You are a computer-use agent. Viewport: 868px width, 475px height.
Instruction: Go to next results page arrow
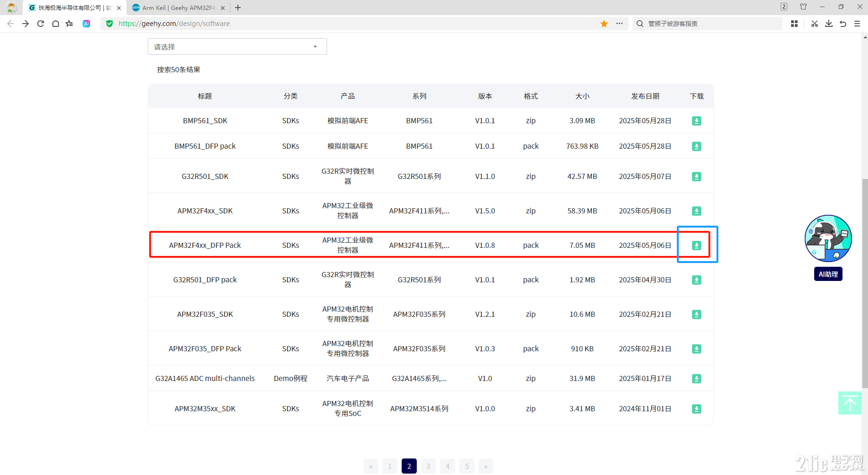coord(486,466)
